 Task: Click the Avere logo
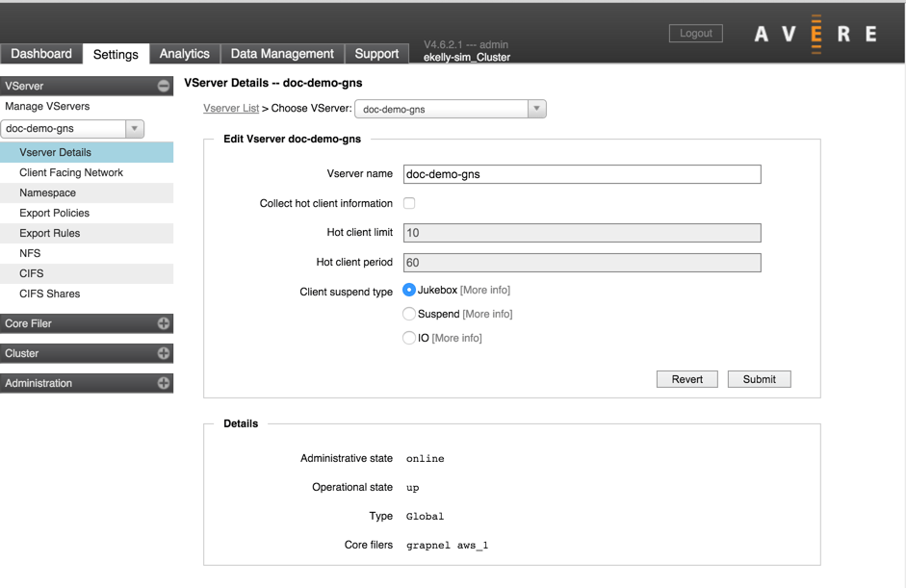point(817,33)
